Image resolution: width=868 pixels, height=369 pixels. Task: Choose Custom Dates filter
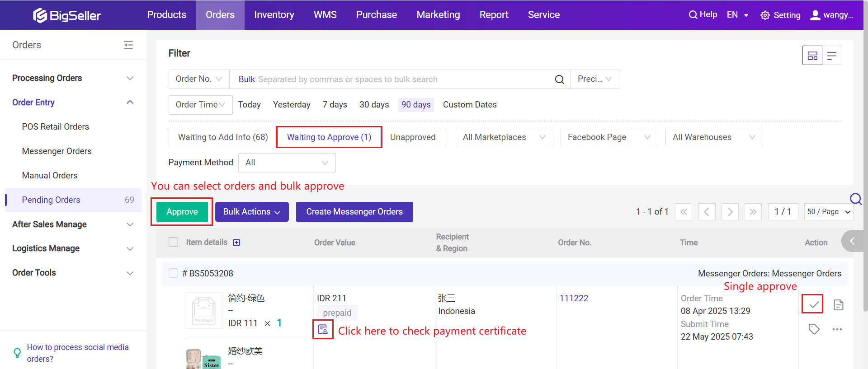tap(470, 105)
